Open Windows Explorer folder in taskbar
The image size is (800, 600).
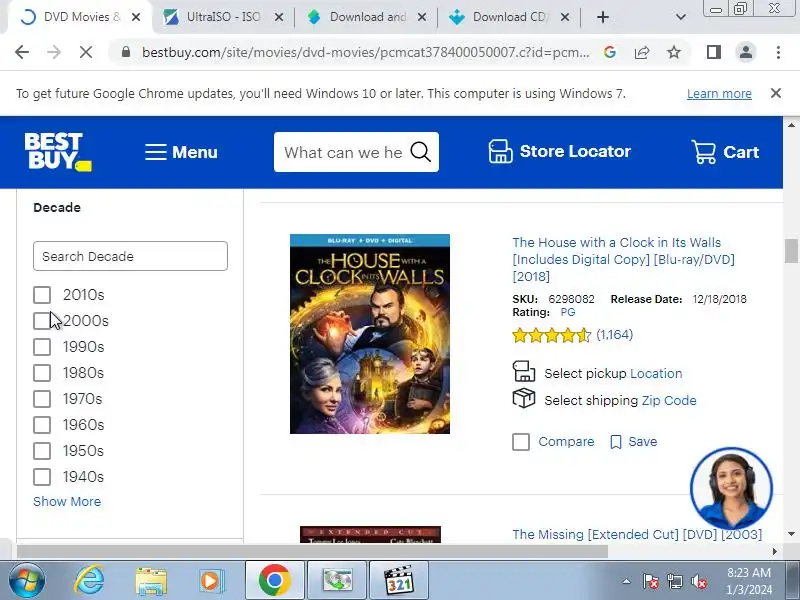151,581
